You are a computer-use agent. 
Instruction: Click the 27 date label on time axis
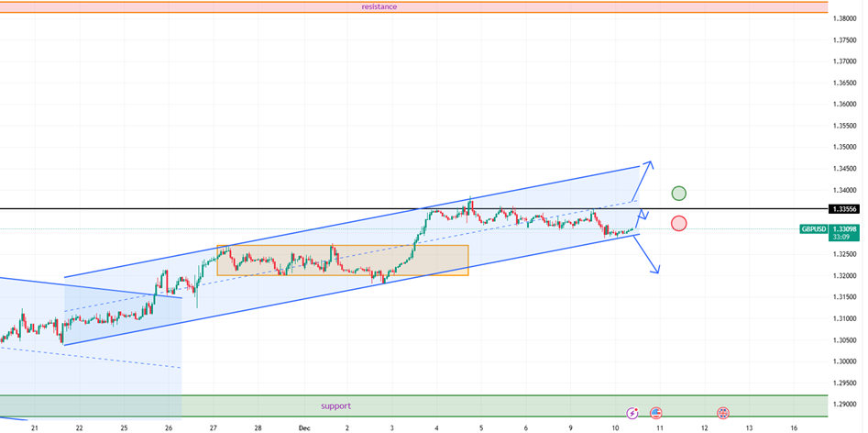[x=214, y=427]
